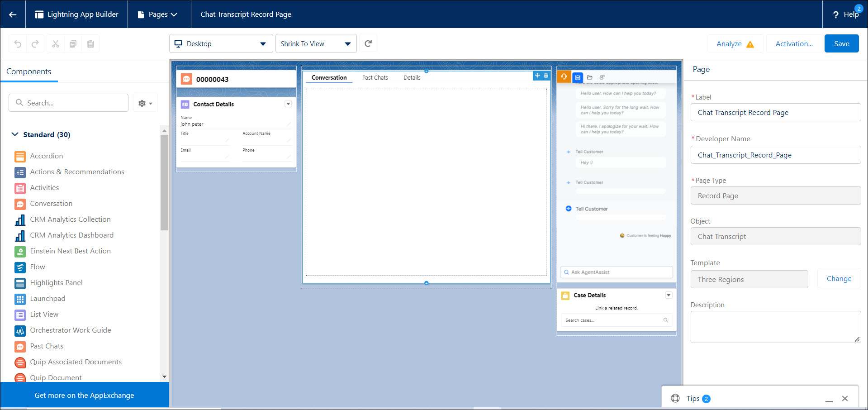Click inside the Description text area
Viewport: 868px width, 410px height.
[775, 327]
